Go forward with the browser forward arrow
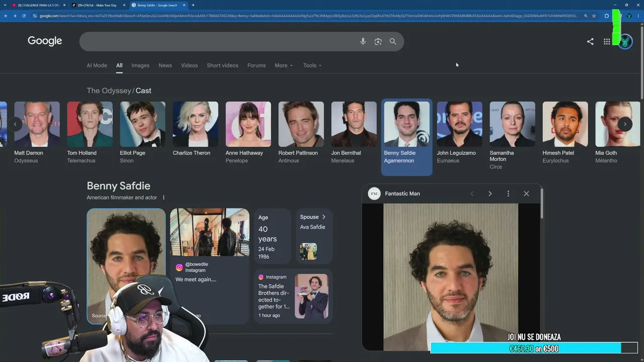644x362 pixels. pos(15,16)
